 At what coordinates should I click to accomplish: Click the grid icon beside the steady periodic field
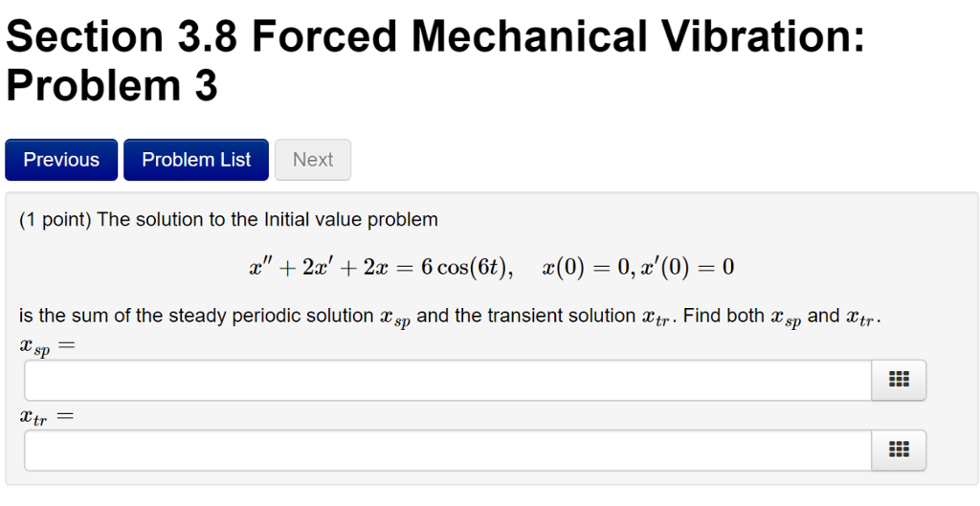(899, 379)
